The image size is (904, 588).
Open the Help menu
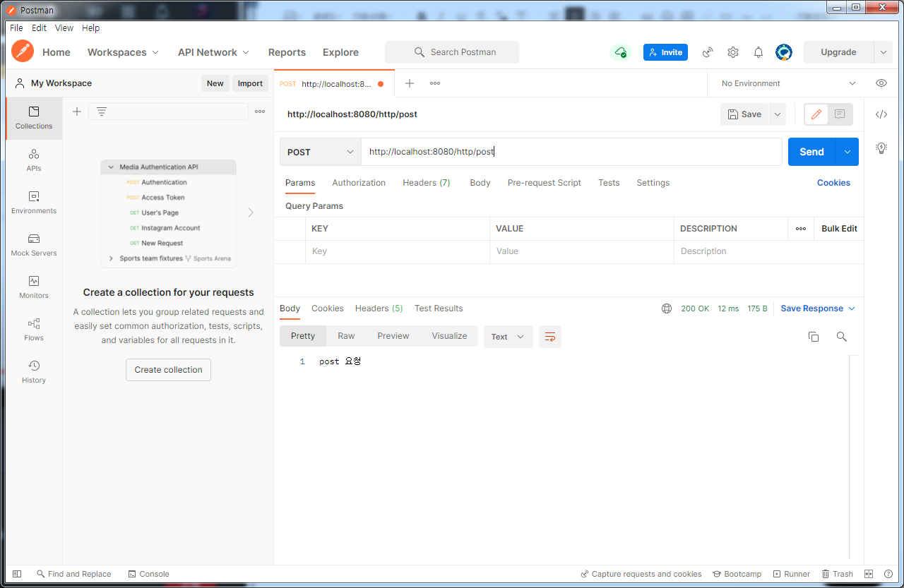(90, 28)
